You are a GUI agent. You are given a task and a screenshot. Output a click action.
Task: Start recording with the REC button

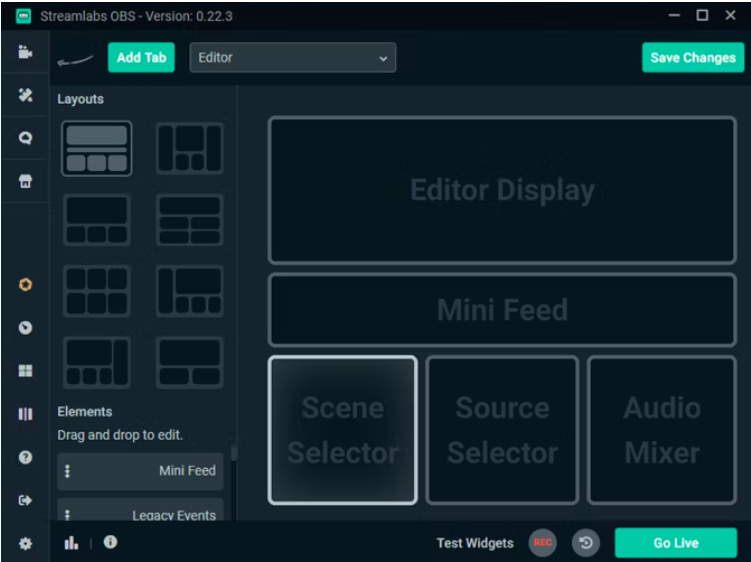click(543, 543)
